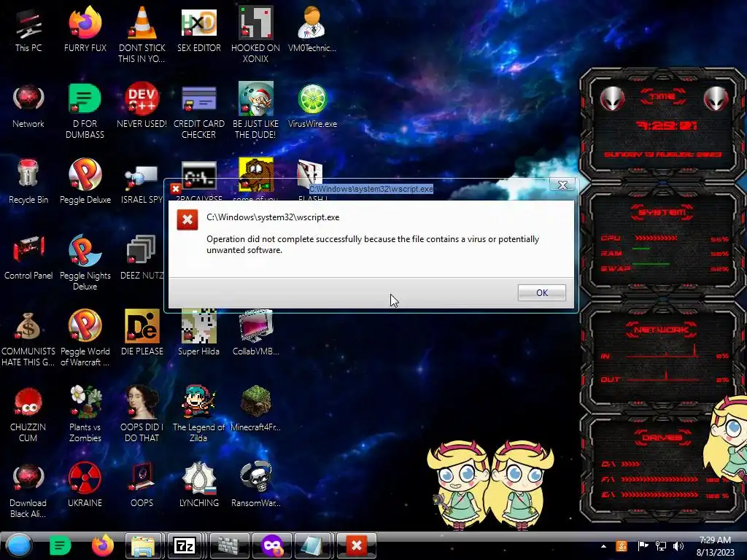
Task: Open the purple masked taskbar application
Action: coord(272,545)
